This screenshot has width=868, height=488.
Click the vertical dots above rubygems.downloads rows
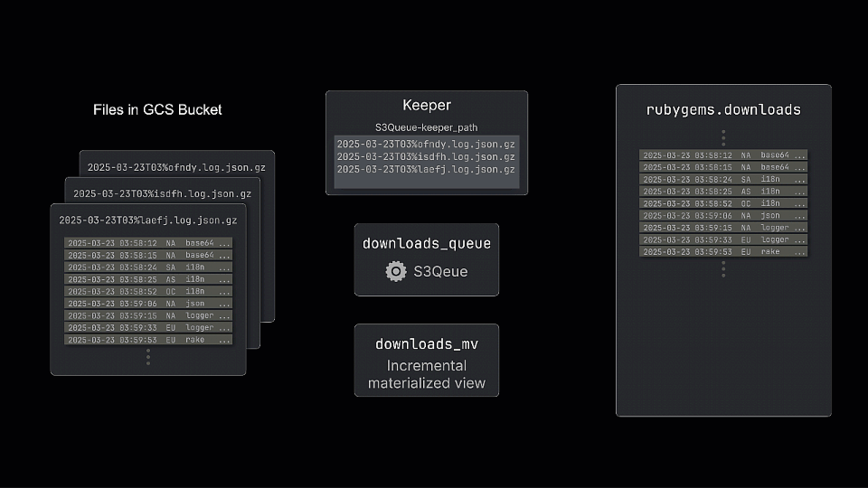pyautogui.click(x=723, y=137)
